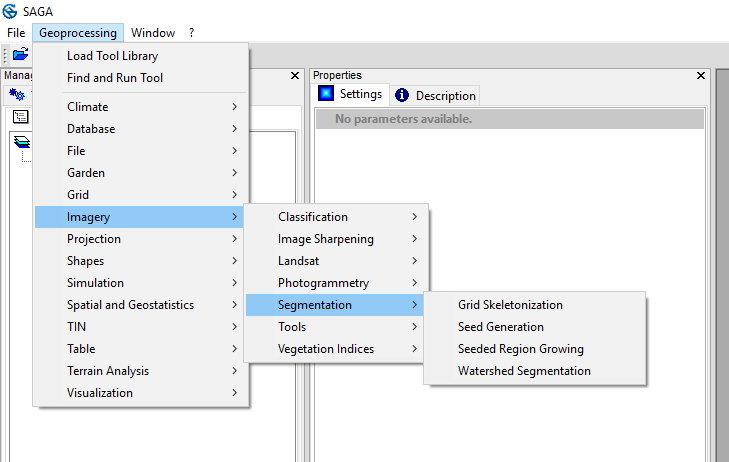Image resolution: width=729 pixels, height=462 pixels.
Task: Switch to the Settings tab
Action: click(351, 94)
